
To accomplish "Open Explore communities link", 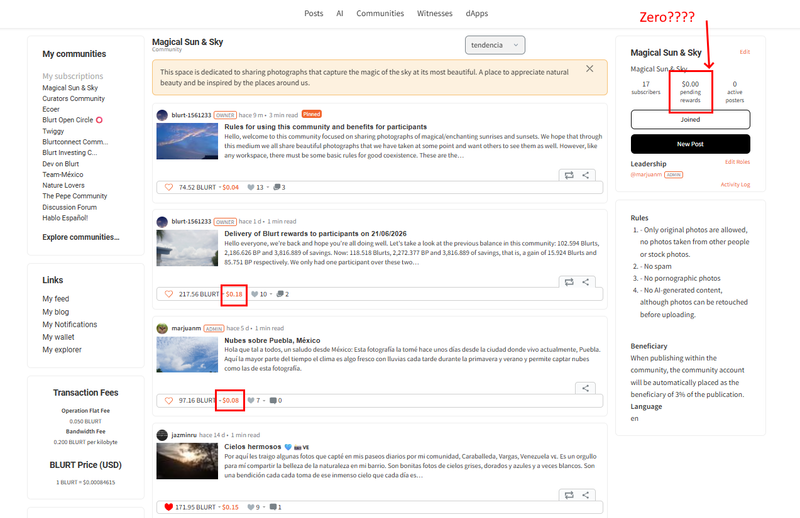I will pos(81,237).
